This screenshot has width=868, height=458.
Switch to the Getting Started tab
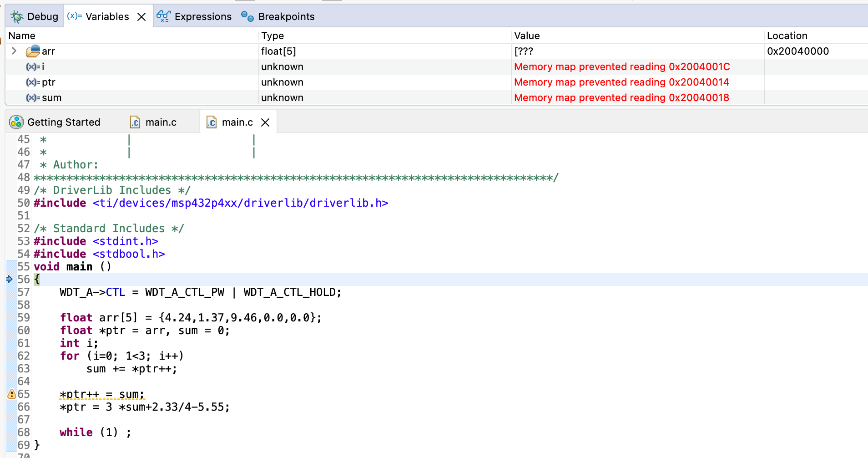pos(64,122)
